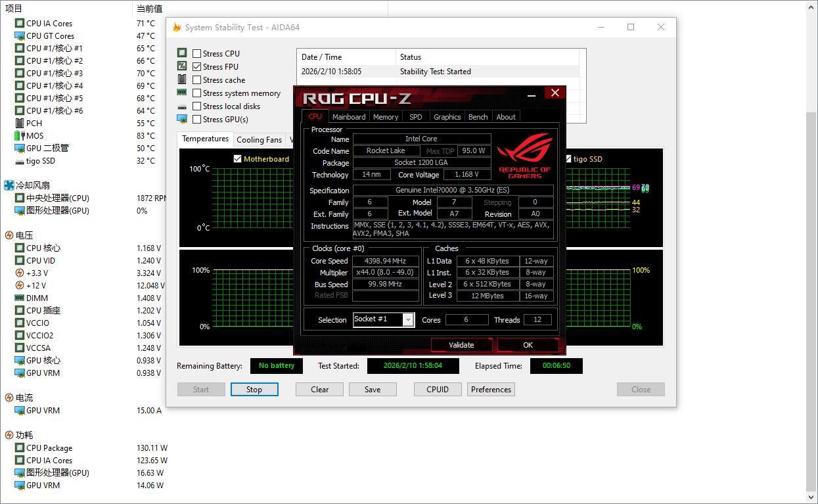The height and width of the screenshot is (504, 818).
Task: Select the Stability Test: Started log row
Action: tap(439, 72)
